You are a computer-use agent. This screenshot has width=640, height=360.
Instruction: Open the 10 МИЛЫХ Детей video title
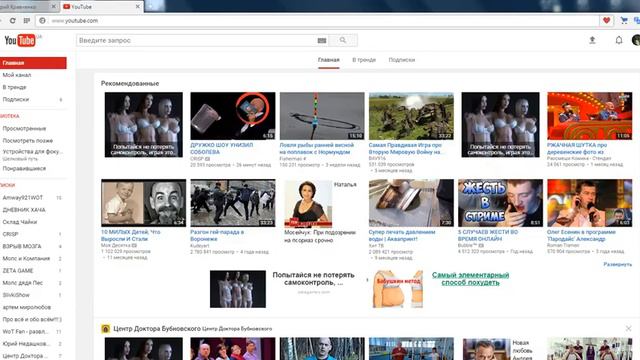131,235
